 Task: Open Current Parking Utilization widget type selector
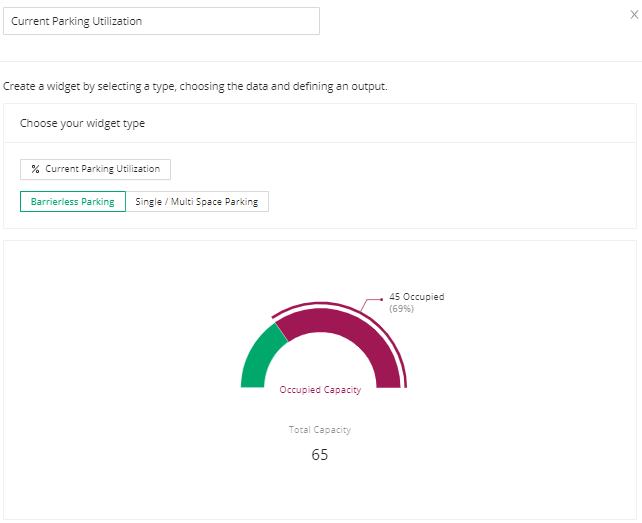pyautogui.click(x=95, y=169)
